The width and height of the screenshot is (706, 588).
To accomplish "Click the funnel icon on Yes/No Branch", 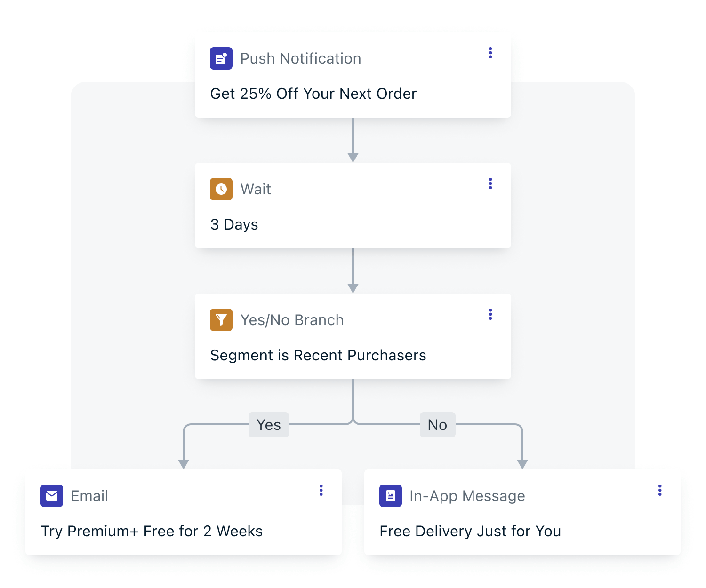I will coord(221,319).
